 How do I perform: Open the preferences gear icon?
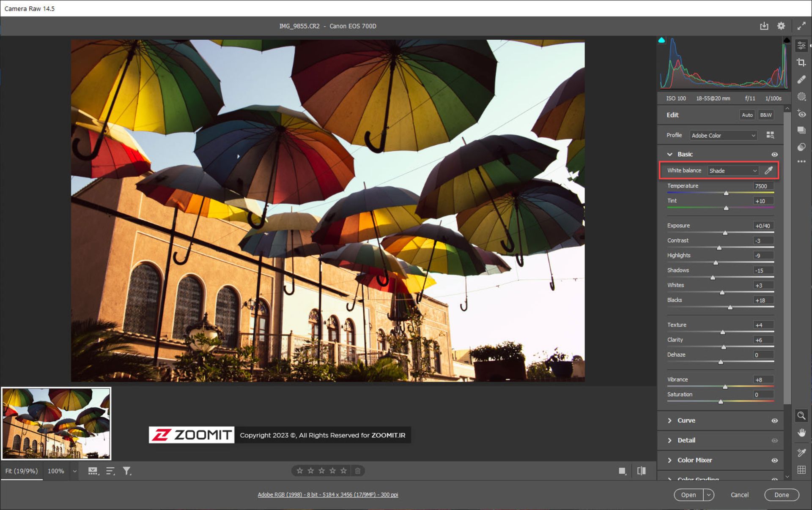click(781, 26)
